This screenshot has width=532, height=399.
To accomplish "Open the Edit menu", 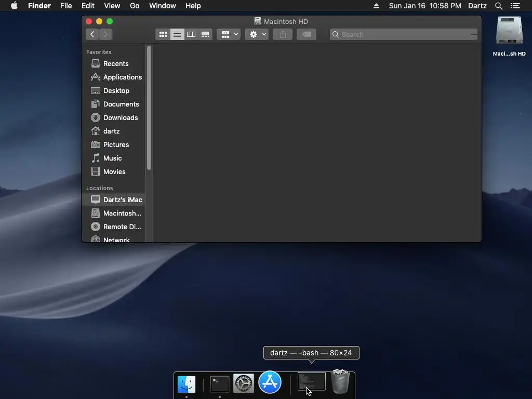I will point(88,6).
